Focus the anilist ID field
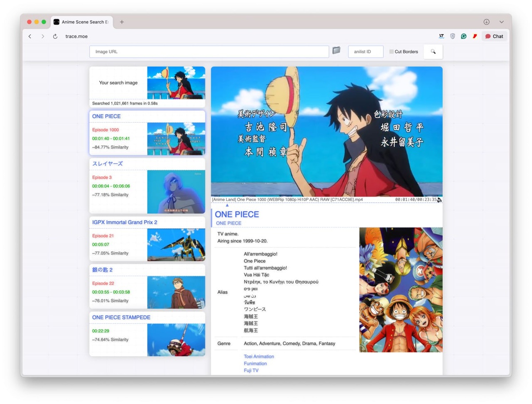The image size is (532, 404). click(x=366, y=52)
